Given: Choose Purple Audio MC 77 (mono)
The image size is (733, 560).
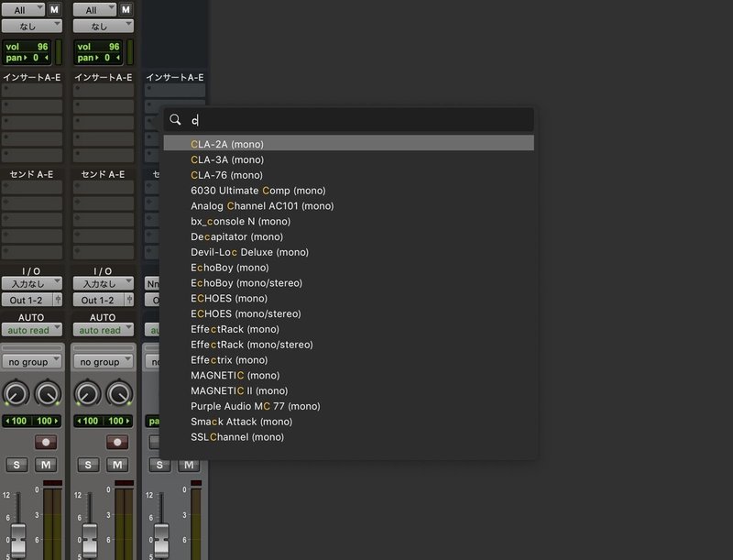Looking at the screenshot, I should tap(349, 406).
